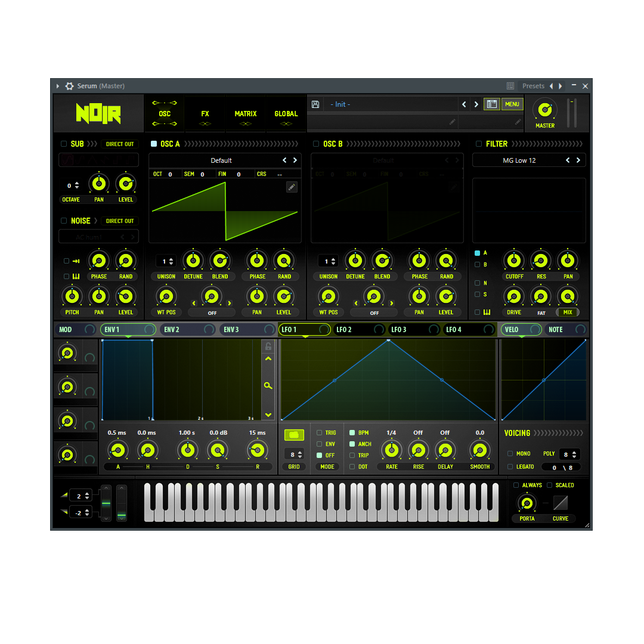Screen dimensions: 644x644
Task: Click the pencil edit icon in OSC A wavetable
Action: [x=292, y=187]
